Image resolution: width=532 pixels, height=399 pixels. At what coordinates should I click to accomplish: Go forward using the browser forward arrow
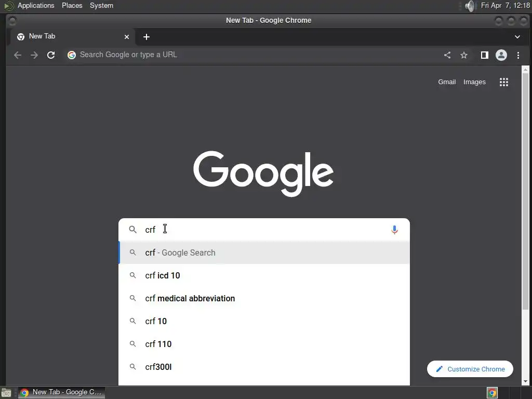[34, 55]
